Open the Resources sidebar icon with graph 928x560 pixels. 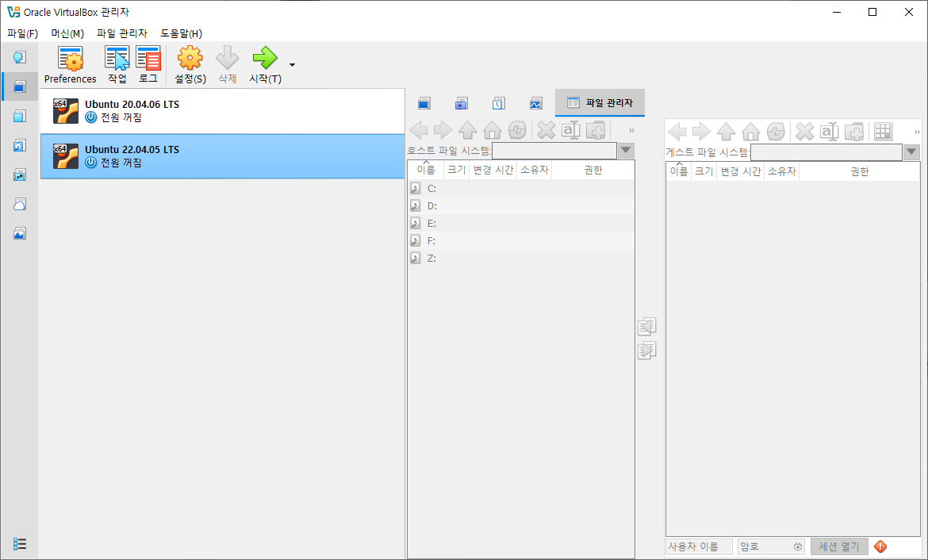tap(20, 234)
